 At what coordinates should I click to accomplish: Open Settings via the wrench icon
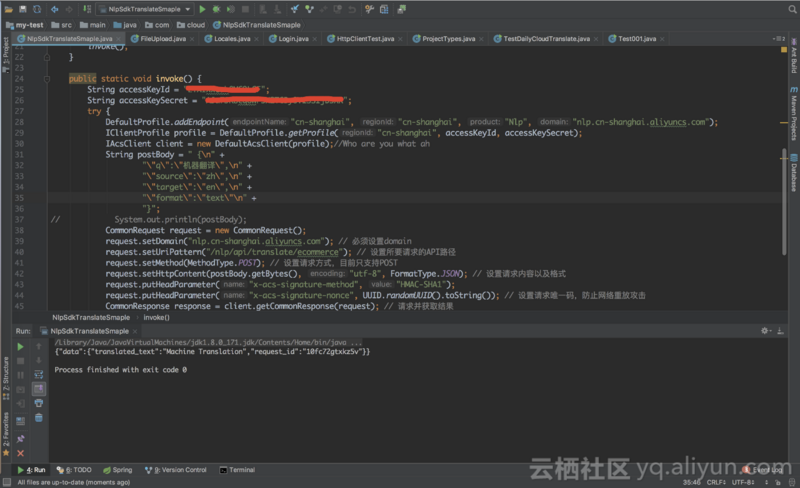pyautogui.click(x=370, y=9)
